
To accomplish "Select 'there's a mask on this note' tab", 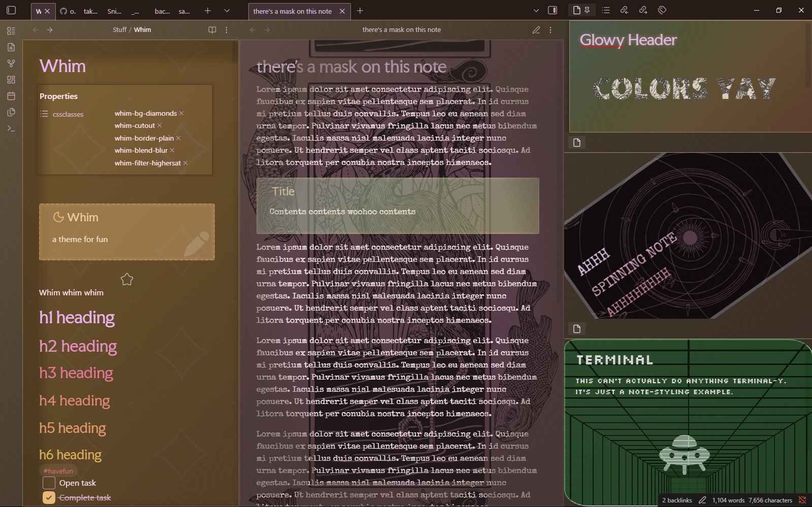I will pyautogui.click(x=293, y=11).
